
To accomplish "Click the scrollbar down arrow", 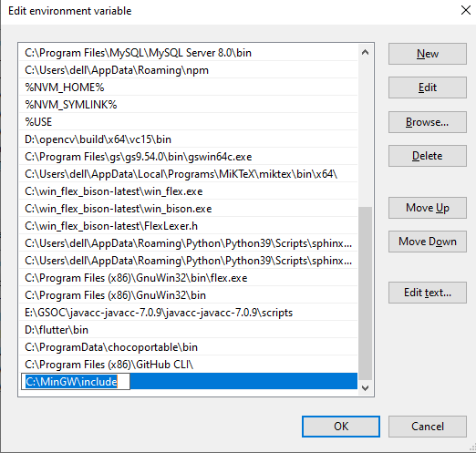I will (365, 388).
